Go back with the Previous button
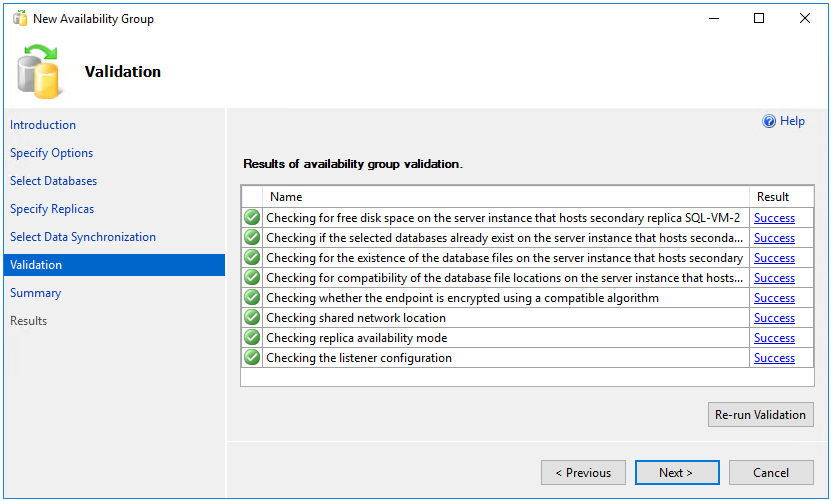This screenshot has height=501, width=831. 584,473
